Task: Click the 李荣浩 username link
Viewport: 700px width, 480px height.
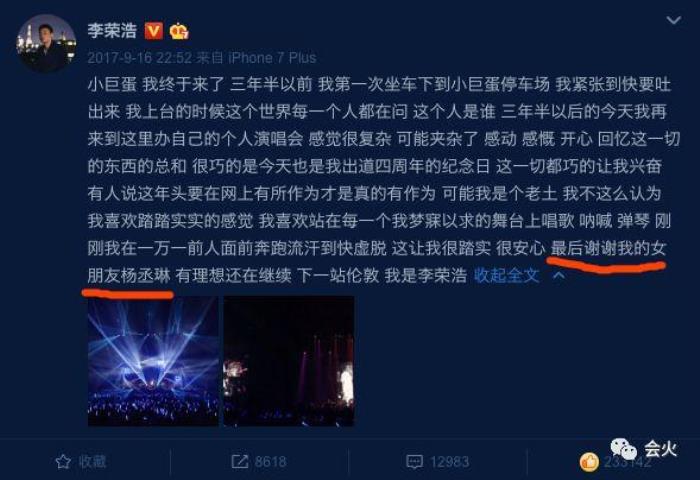Action: click(112, 31)
